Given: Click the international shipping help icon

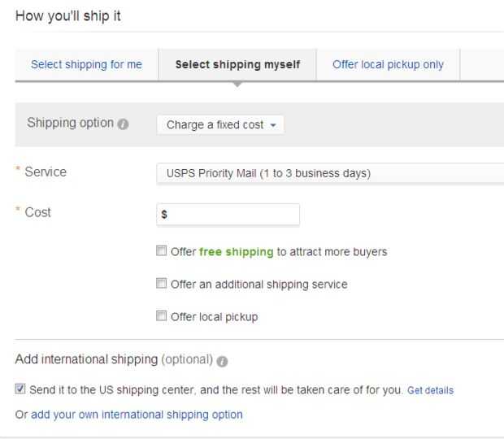Looking at the screenshot, I should tap(224, 360).
